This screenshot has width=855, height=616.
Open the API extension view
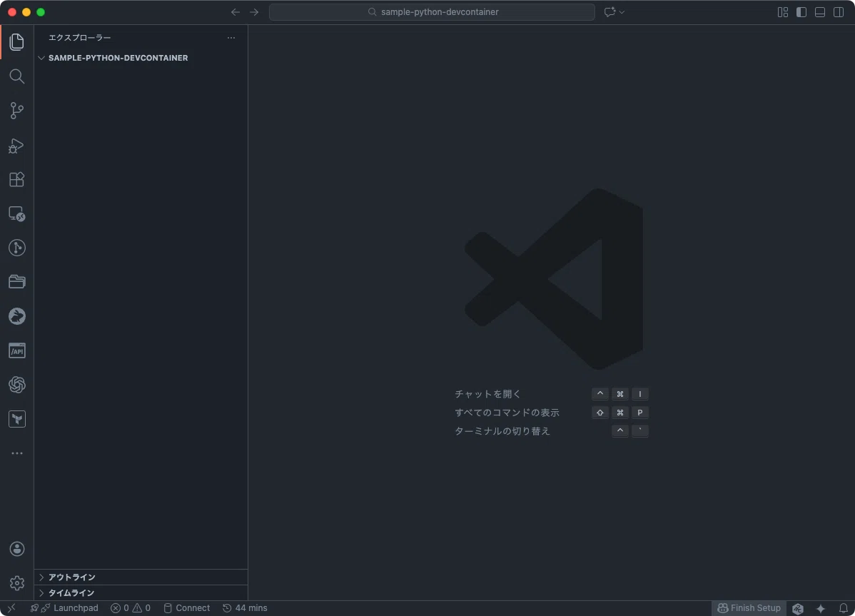click(x=17, y=350)
